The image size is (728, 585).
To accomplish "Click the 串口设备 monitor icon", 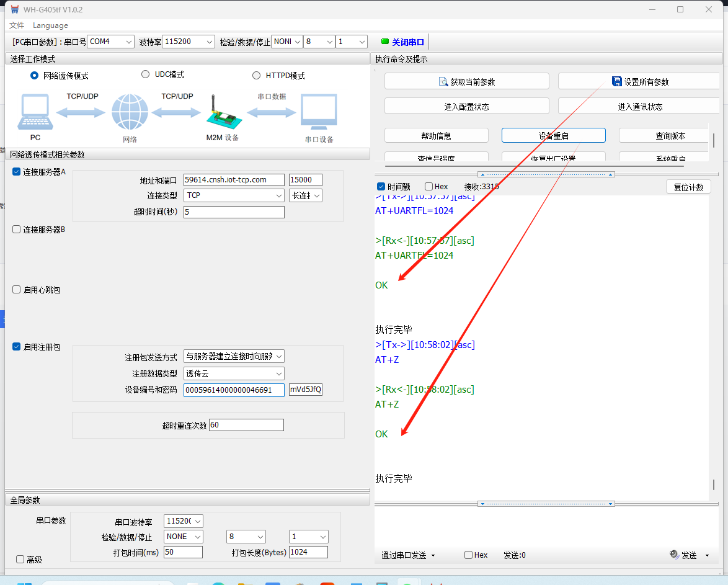I will (x=319, y=113).
